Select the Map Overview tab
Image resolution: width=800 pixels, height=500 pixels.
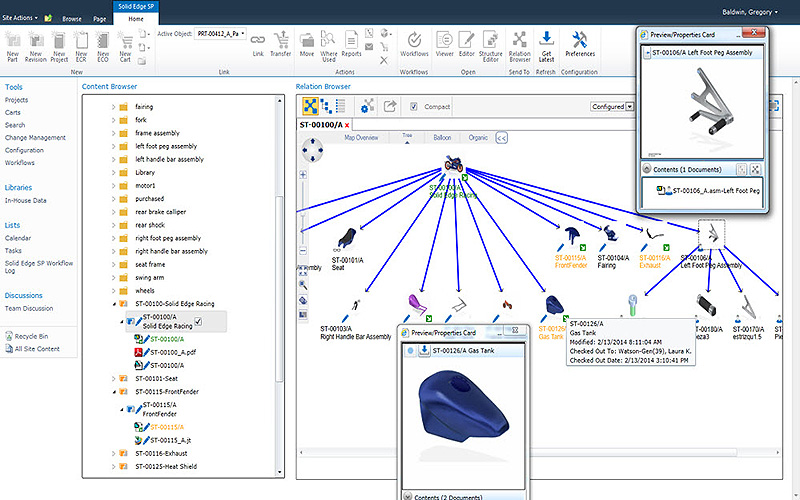pyautogui.click(x=361, y=138)
